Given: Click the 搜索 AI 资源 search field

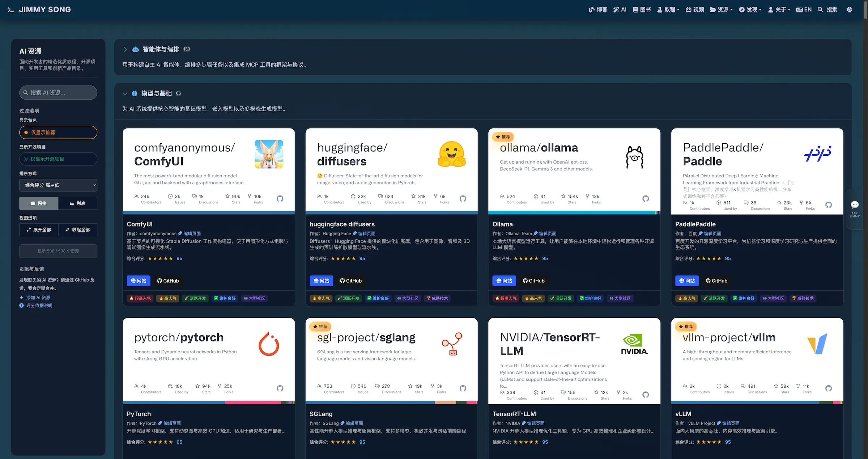Looking at the screenshot, I should tap(58, 93).
